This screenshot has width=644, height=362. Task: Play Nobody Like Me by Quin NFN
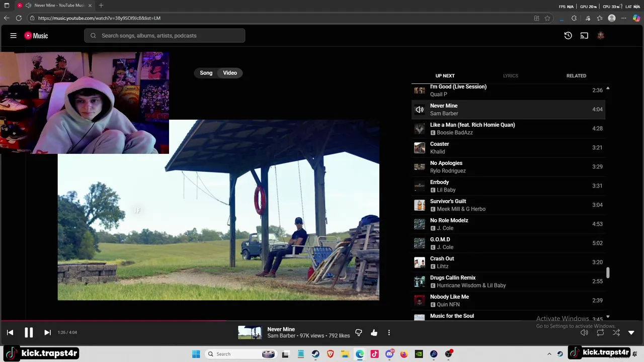(508, 301)
